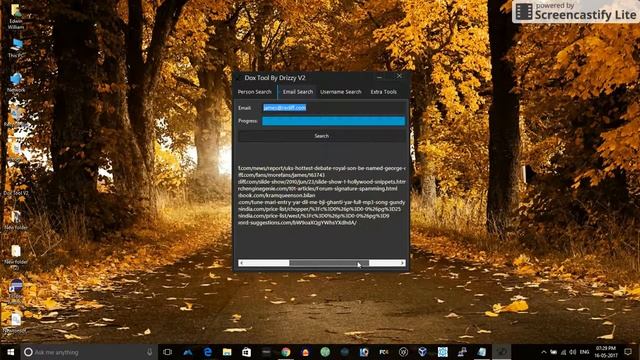Image resolution: width=640 pixels, height=360 pixels.
Task: Click the blue gear taskbar icon
Action: coord(442,352)
